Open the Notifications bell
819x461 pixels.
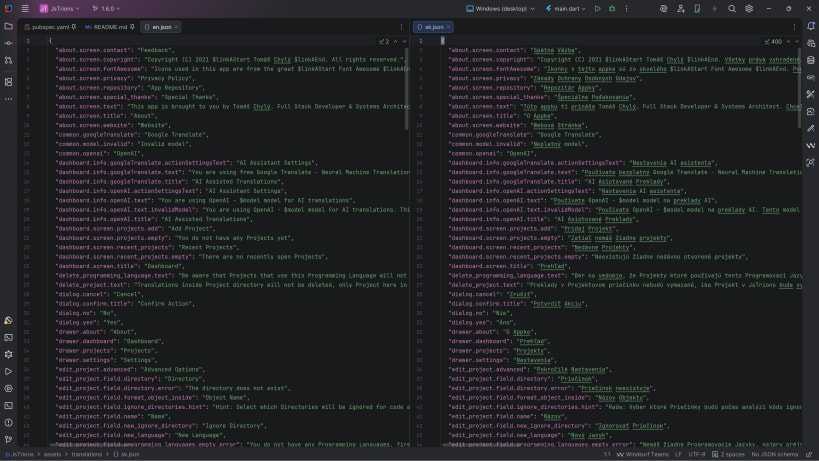pyautogui.click(x=811, y=26)
